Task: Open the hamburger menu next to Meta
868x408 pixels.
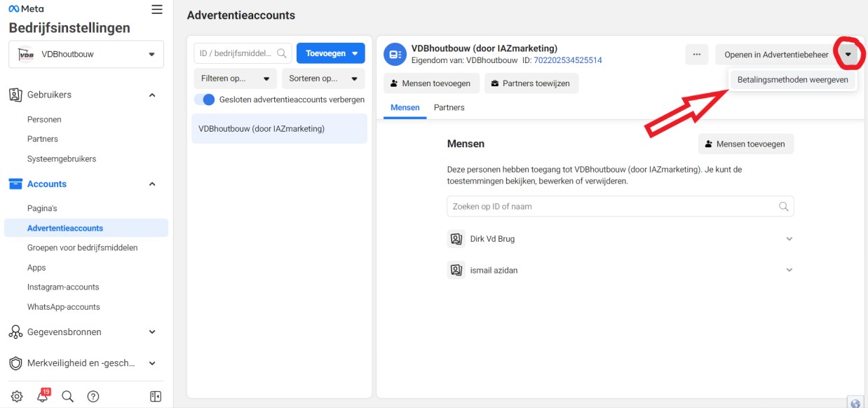Action: (x=157, y=9)
